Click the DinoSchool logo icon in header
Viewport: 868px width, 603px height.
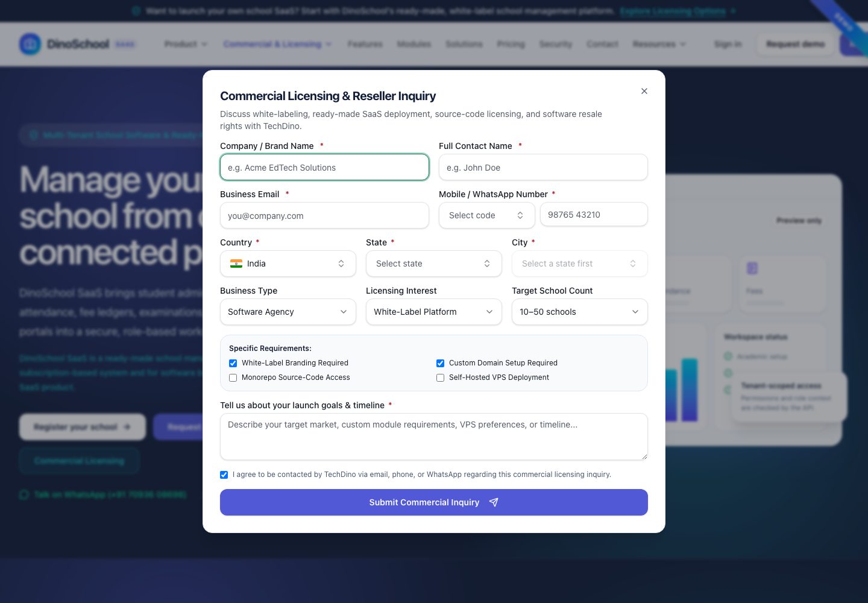(x=30, y=44)
